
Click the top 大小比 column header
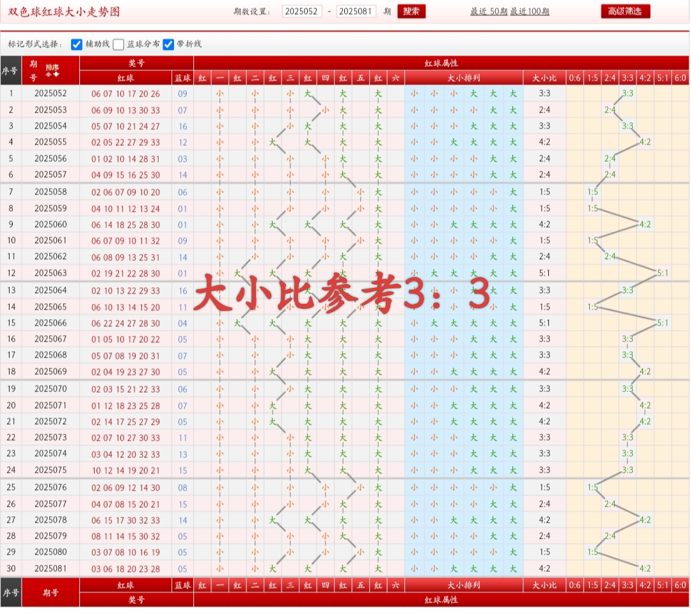pos(544,78)
